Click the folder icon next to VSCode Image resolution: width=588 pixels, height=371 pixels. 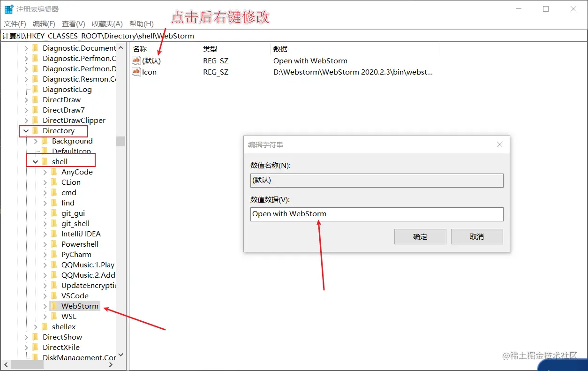coord(54,295)
